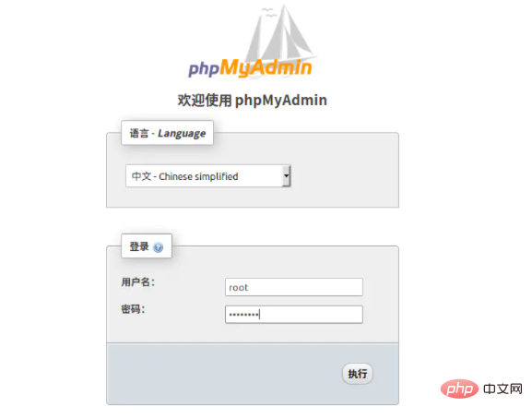Click the 密码 label
The height and width of the screenshot is (419, 532).
coord(133,309)
